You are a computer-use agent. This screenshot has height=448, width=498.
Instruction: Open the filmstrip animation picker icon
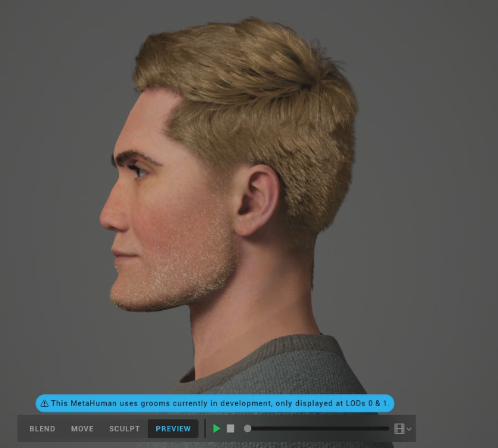pyautogui.click(x=399, y=429)
